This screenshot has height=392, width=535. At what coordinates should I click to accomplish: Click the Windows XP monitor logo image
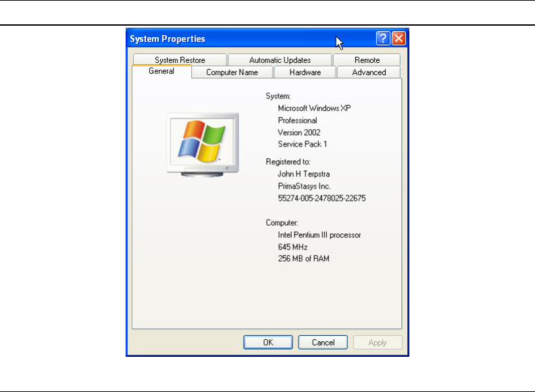[203, 145]
